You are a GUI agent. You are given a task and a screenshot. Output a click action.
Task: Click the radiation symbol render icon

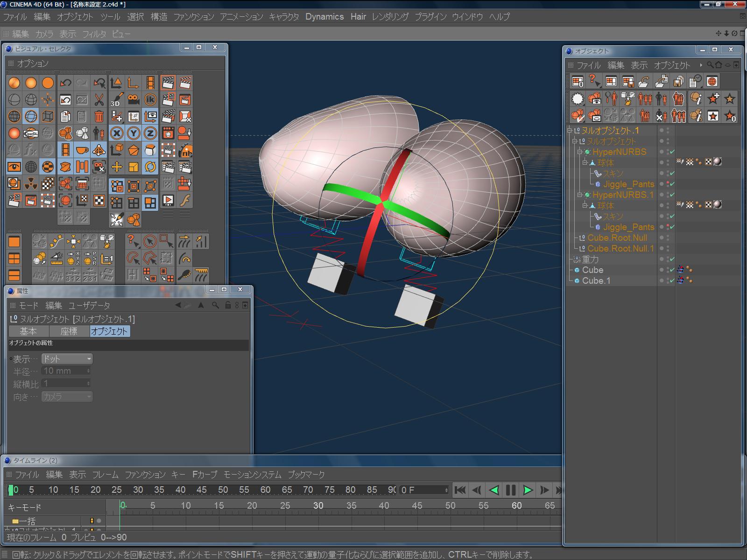coord(31,184)
